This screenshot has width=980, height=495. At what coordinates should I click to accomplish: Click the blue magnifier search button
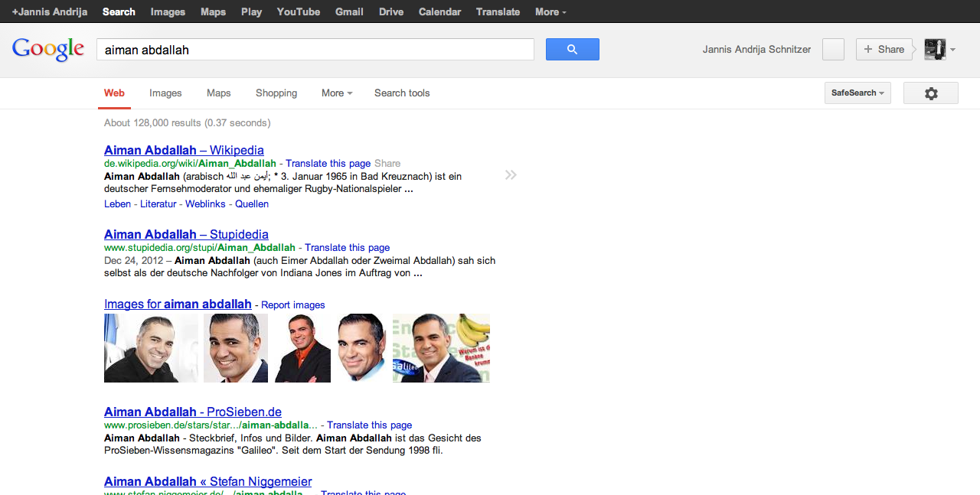pos(572,49)
